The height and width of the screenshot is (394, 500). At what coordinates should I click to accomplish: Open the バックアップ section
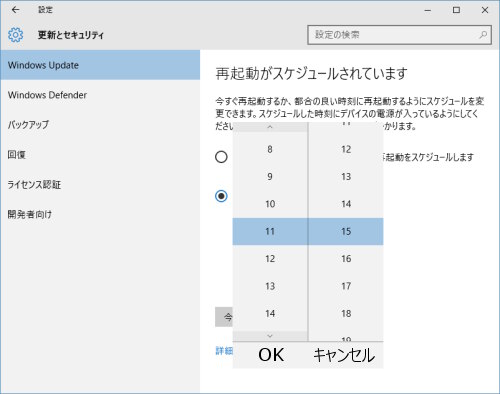coord(100,125)
